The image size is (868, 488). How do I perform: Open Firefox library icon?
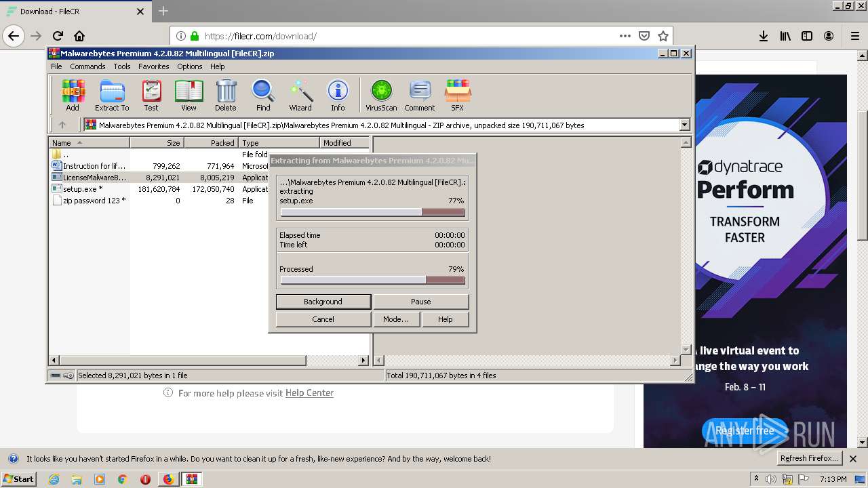[x=785, y=36]
